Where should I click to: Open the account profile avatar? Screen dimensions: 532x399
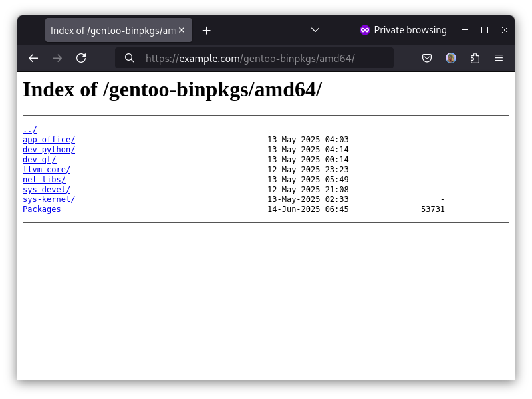(x=451, y=58)
